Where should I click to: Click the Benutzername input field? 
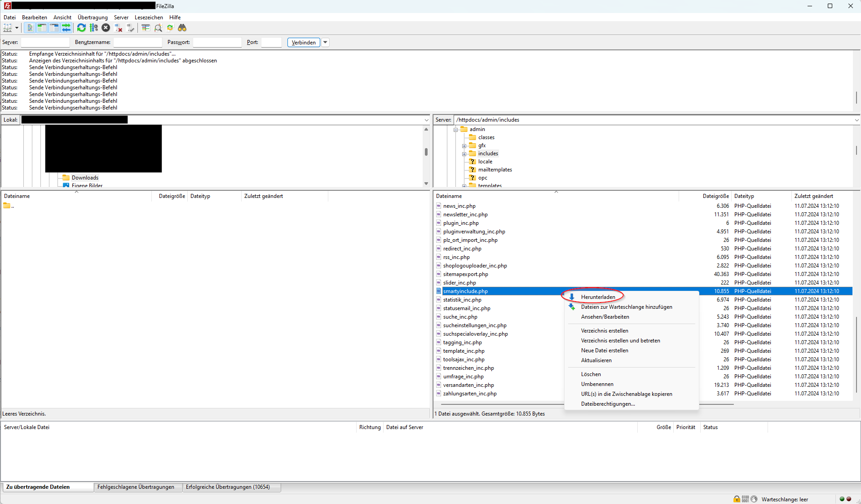pos(137,42)
